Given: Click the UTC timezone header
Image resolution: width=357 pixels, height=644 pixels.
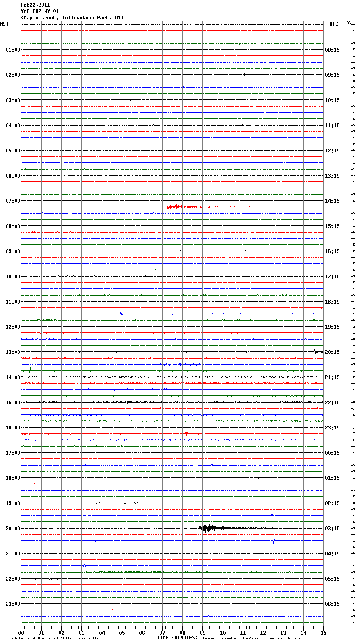Looking at the screenshot, I should tap(334, 24).
